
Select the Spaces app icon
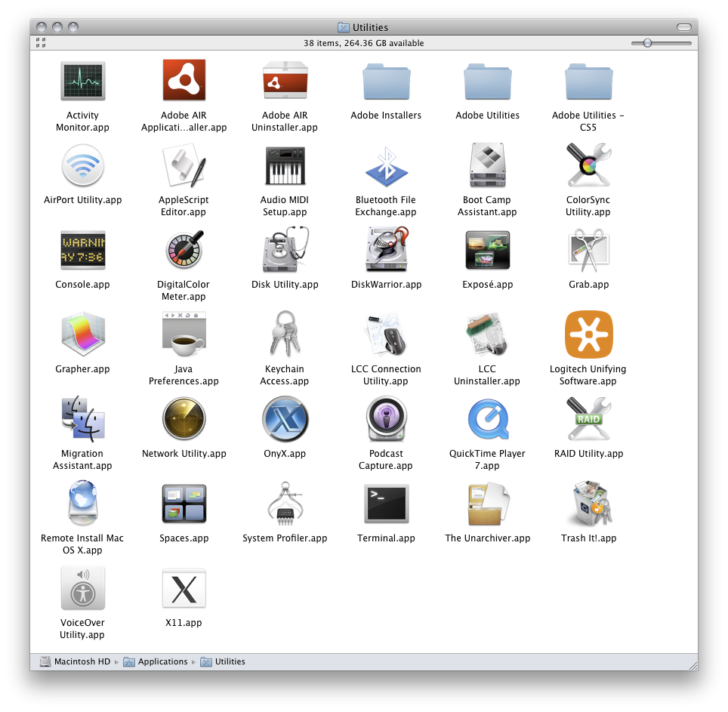184,504
